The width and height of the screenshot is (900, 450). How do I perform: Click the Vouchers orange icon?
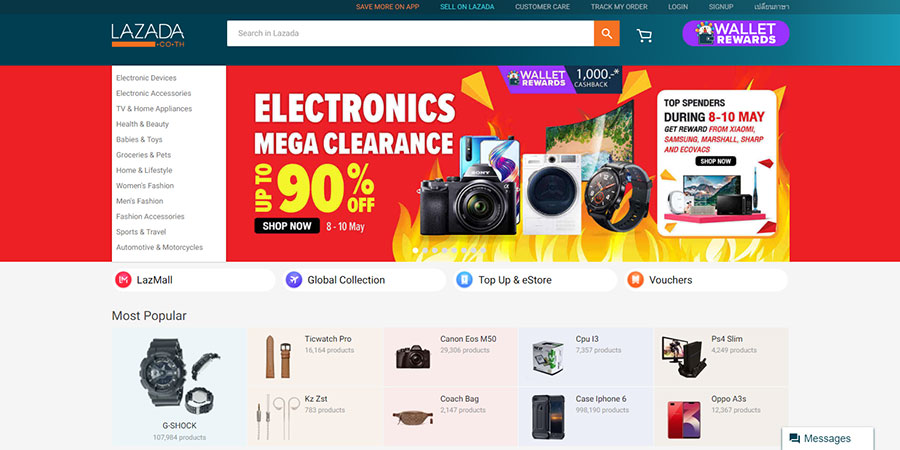tap(635, 280)
